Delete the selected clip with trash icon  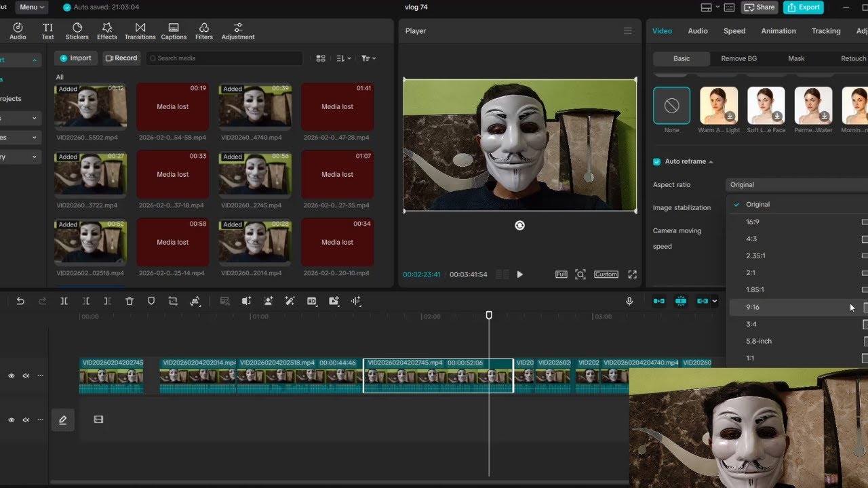click(x=130, y=301)
